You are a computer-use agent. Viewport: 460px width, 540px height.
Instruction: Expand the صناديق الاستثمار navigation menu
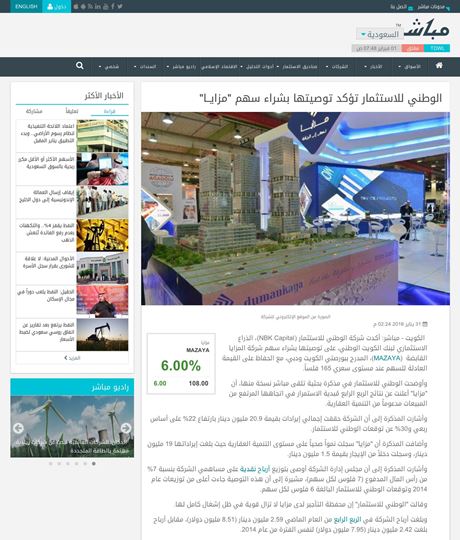297,66
